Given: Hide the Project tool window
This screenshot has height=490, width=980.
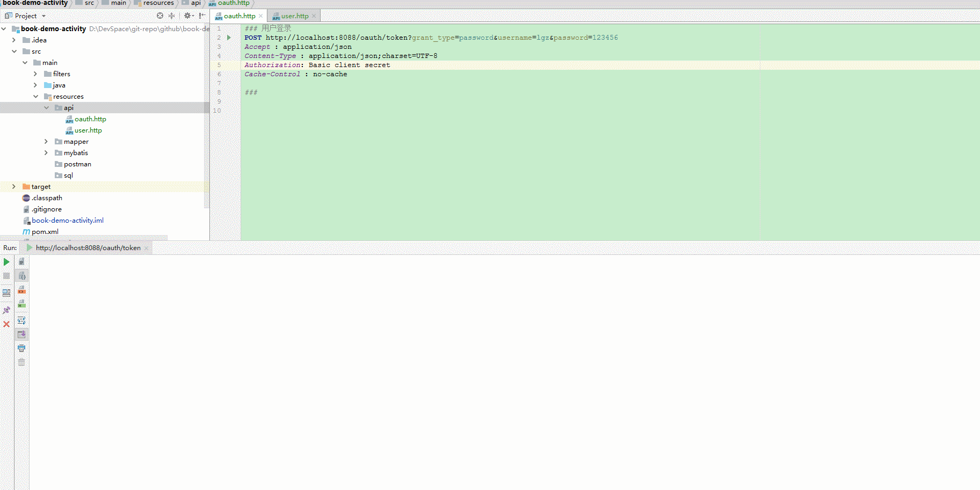Looking at the screenshot, I should [202, 16].
